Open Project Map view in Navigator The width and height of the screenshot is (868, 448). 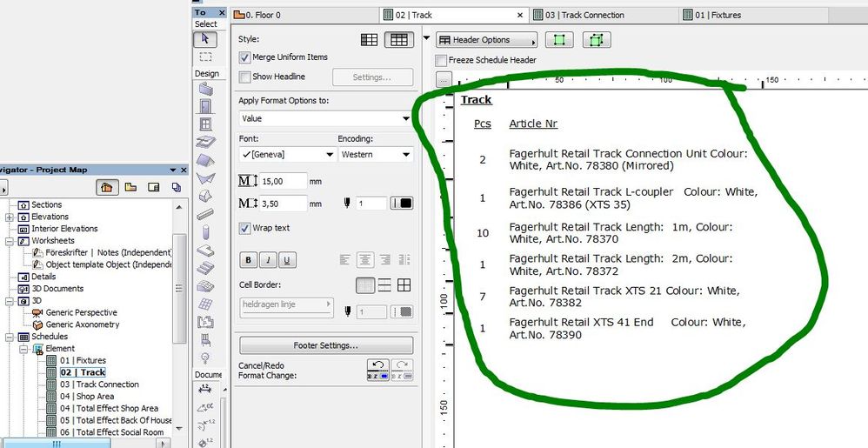click(107, 187)
